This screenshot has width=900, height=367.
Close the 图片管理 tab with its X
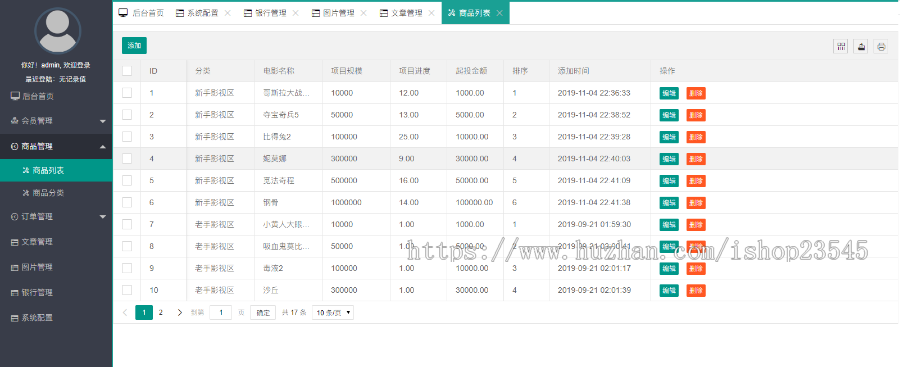coord(363,13)
